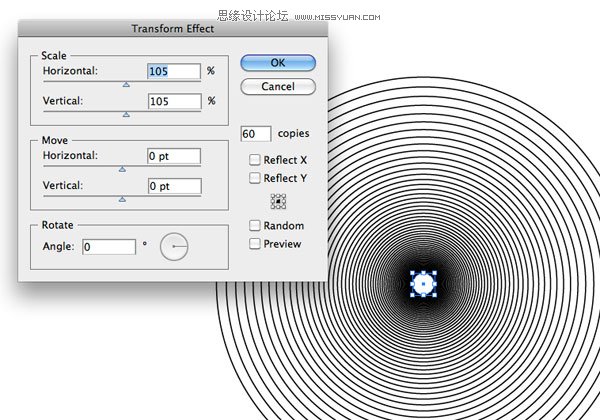Image resolution: width=600 pixels, height=420 pixels.
Task: Select the Rotate Angle input field
Action: 109,247
